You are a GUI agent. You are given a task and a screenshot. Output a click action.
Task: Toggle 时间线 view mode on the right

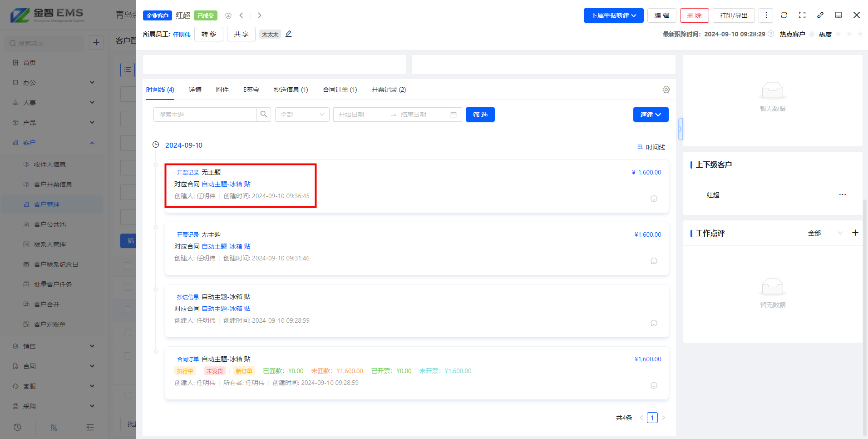tap(651, 147)
